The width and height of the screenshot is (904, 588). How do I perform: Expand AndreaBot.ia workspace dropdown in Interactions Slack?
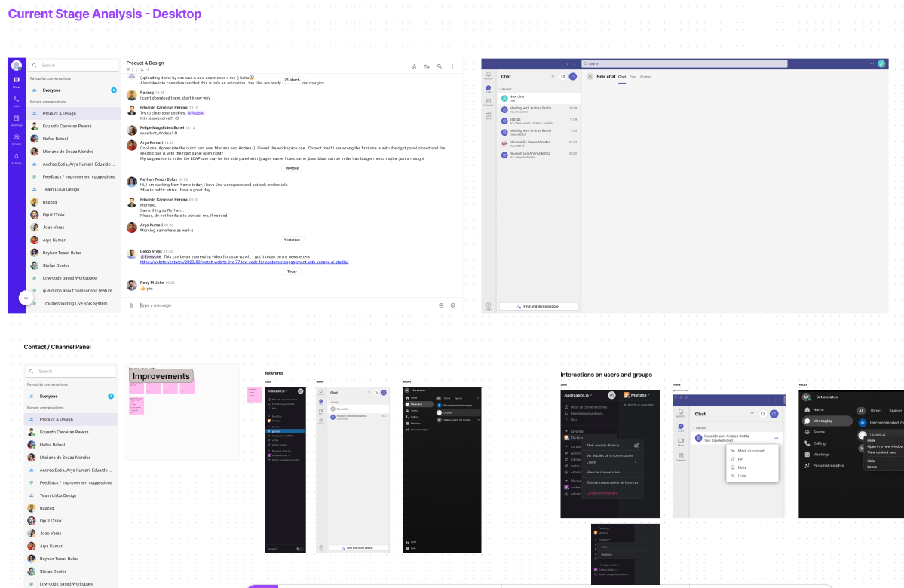pyautogui.click(x=578, y=395)
